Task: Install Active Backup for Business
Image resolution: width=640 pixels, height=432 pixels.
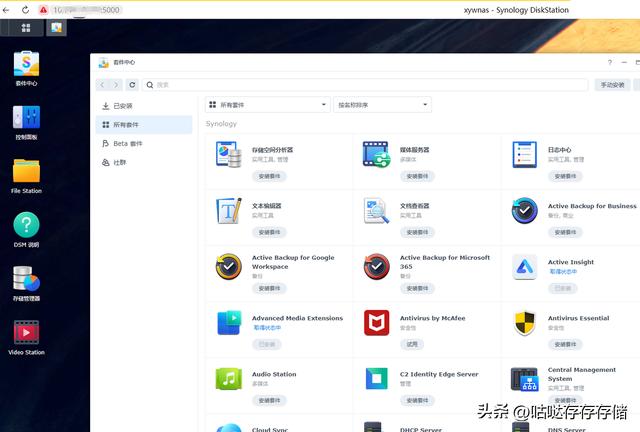Action: pyautogui.click(x=565, y=232)
